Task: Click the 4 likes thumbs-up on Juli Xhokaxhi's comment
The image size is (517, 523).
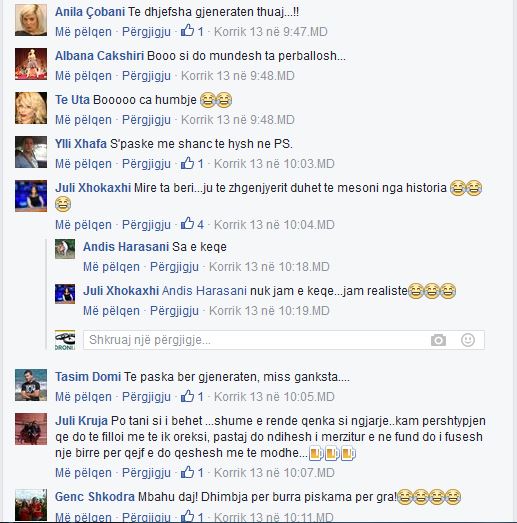Action: pos(192,224)
